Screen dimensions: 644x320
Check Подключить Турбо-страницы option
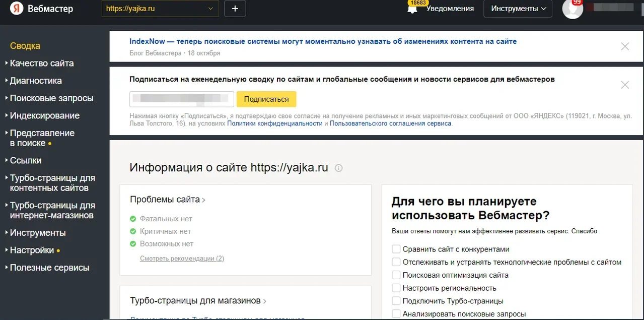tap(396, 301)
